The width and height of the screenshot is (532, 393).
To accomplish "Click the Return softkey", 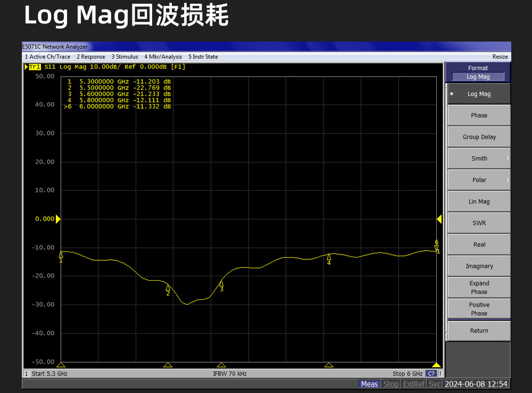I will 479,331.
